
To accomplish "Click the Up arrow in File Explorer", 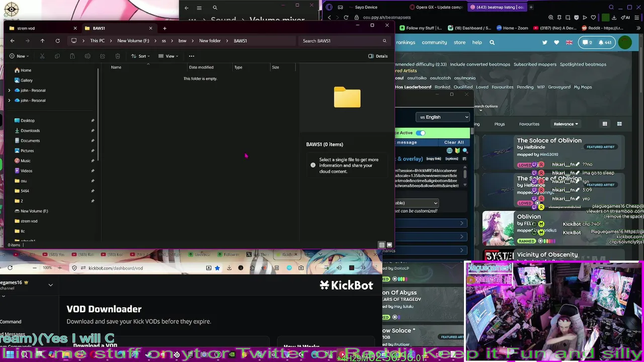I will point(42,41).
